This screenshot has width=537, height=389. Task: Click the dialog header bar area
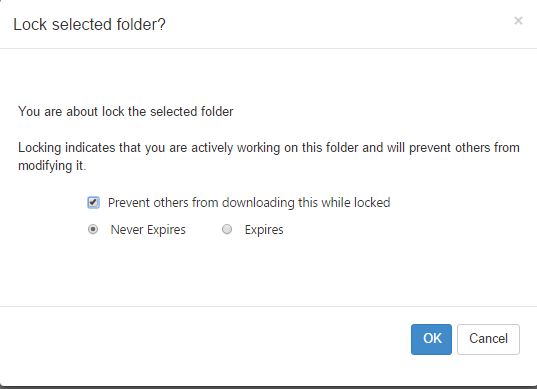(x=268, y=24)
